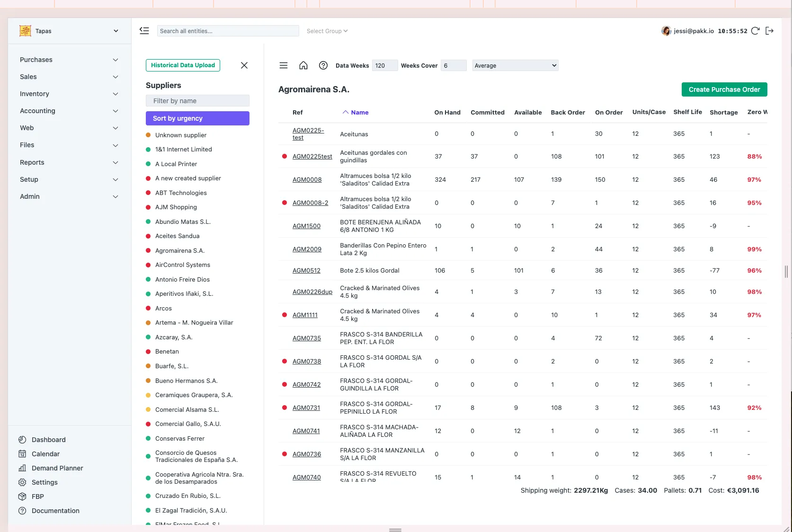Open the Select Group dropdown
The height and width of the screenshot is (532, 792).
pos(327,31)
